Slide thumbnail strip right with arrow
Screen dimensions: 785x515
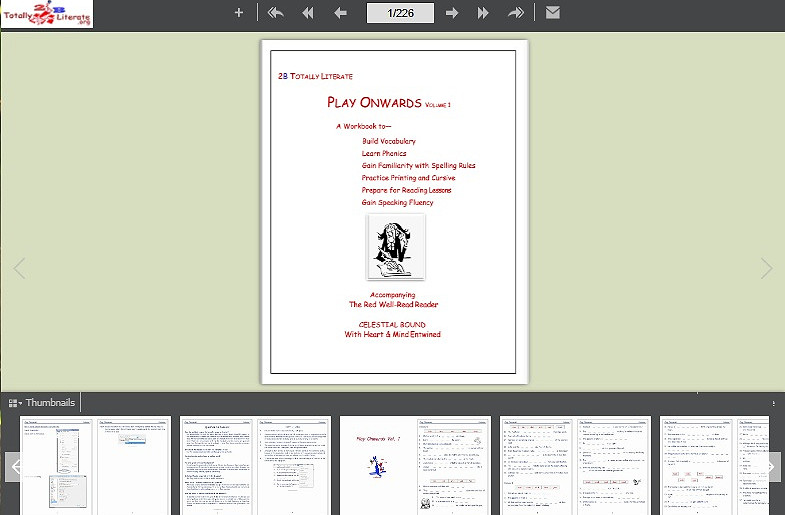(x=773, y=467)
